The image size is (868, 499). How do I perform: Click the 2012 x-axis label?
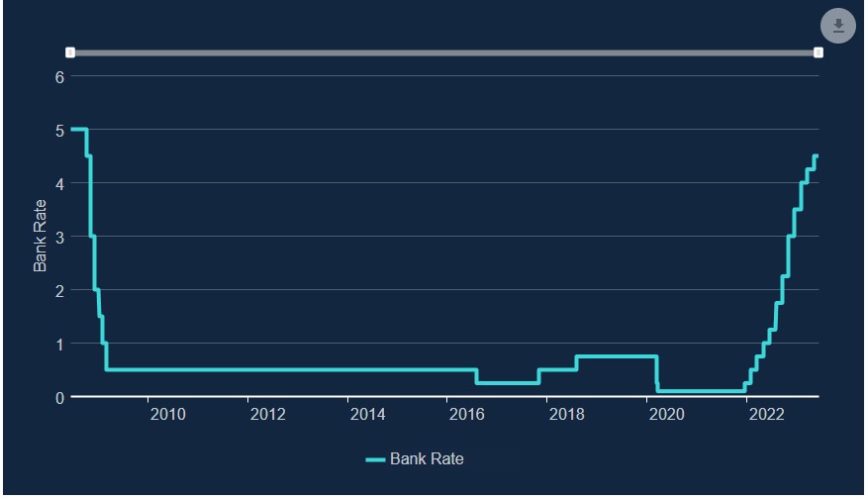coord(267,414)
